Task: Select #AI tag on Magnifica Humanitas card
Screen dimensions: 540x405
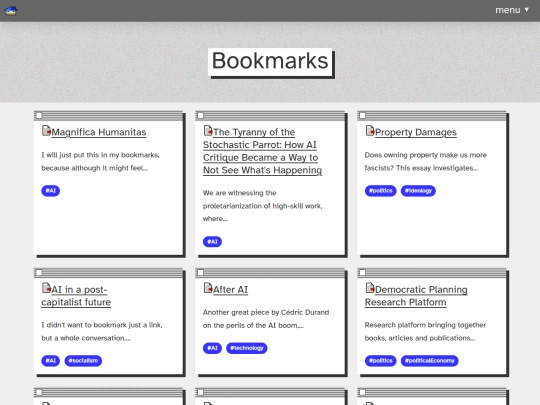Action: 51,191
